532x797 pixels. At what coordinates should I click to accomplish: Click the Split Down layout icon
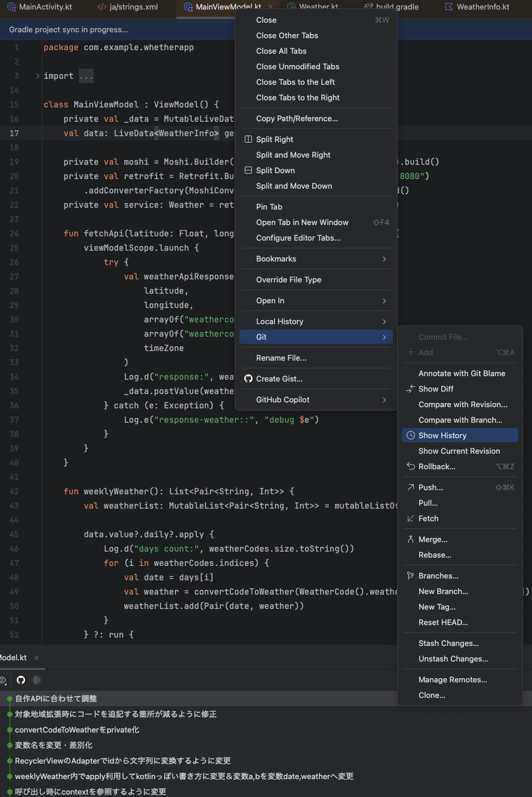[248, 170]
